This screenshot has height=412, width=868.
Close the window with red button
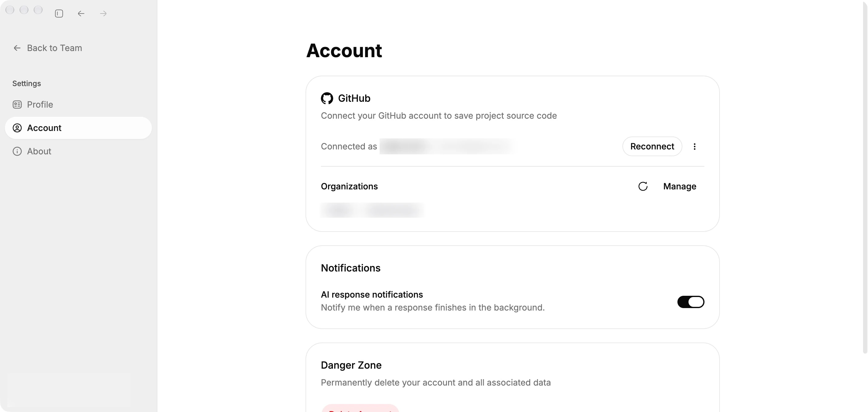click(10, 10)
